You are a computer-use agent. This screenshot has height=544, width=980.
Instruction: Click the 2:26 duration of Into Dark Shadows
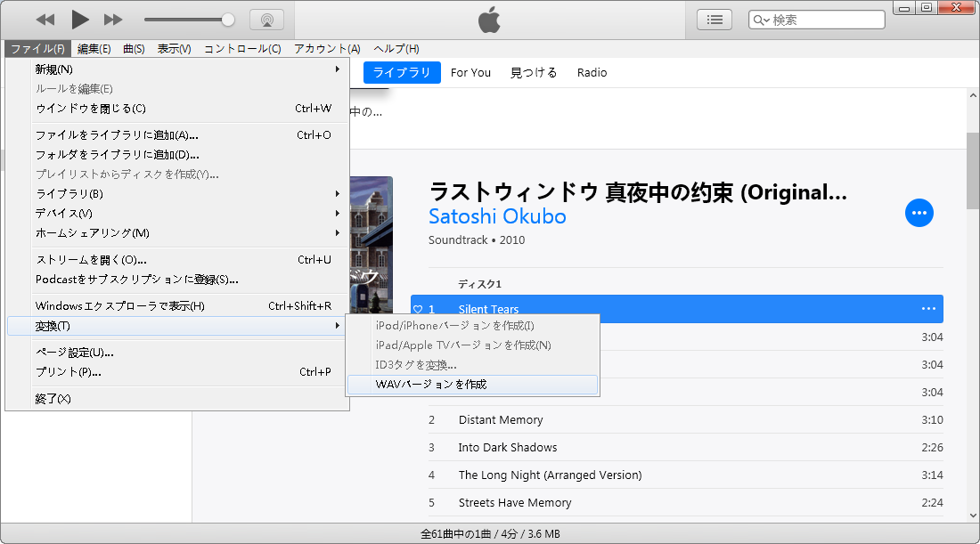[932, 447]
